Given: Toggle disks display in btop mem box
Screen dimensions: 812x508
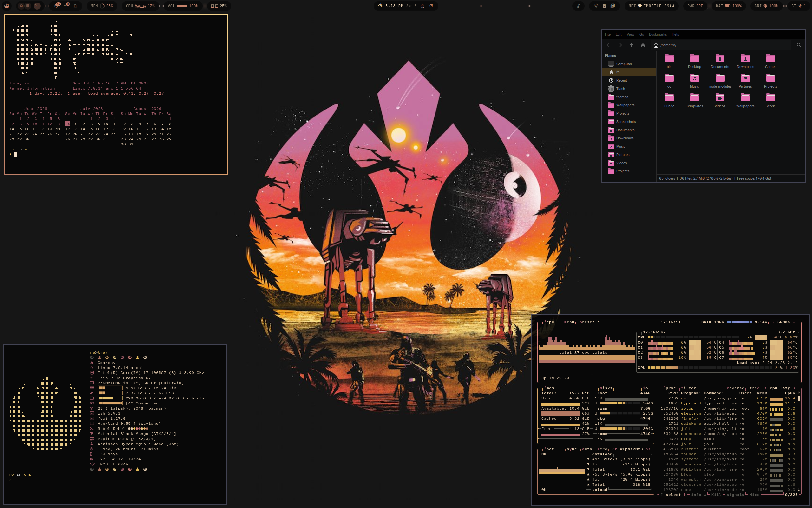Looking at the screenshot, I should tap(606, 388).
